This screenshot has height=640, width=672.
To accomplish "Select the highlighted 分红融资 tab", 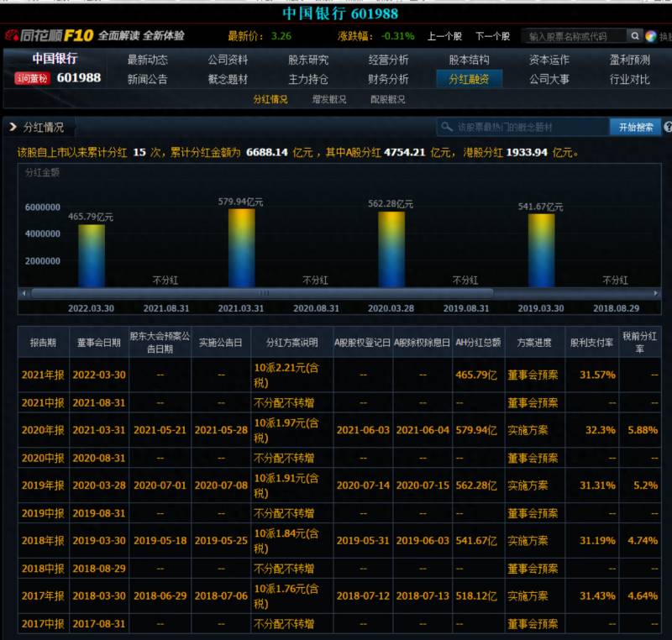I will [x=470, y=79].
